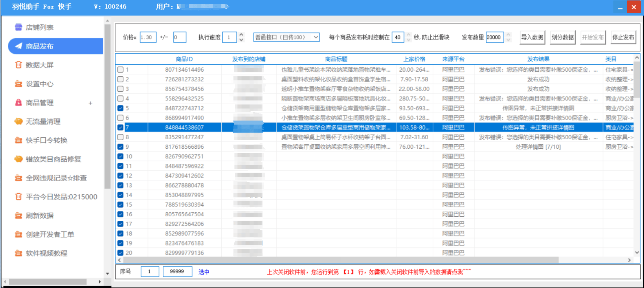Click the 软件视频教程 icon
The width and height of the screenshot is (644, 288).
point(18,253)
